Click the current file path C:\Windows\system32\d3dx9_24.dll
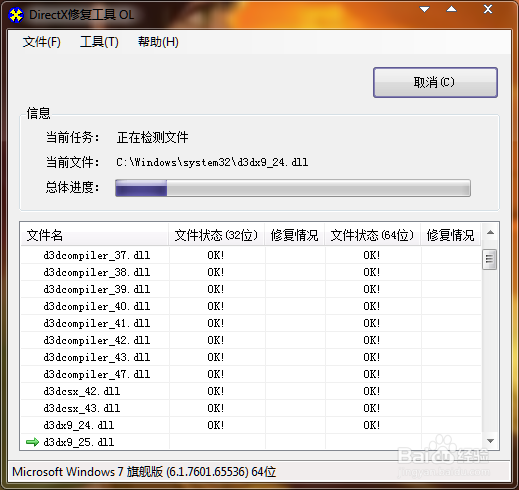Viewport: 519px width, 490px height. click(x=212, y=162)
